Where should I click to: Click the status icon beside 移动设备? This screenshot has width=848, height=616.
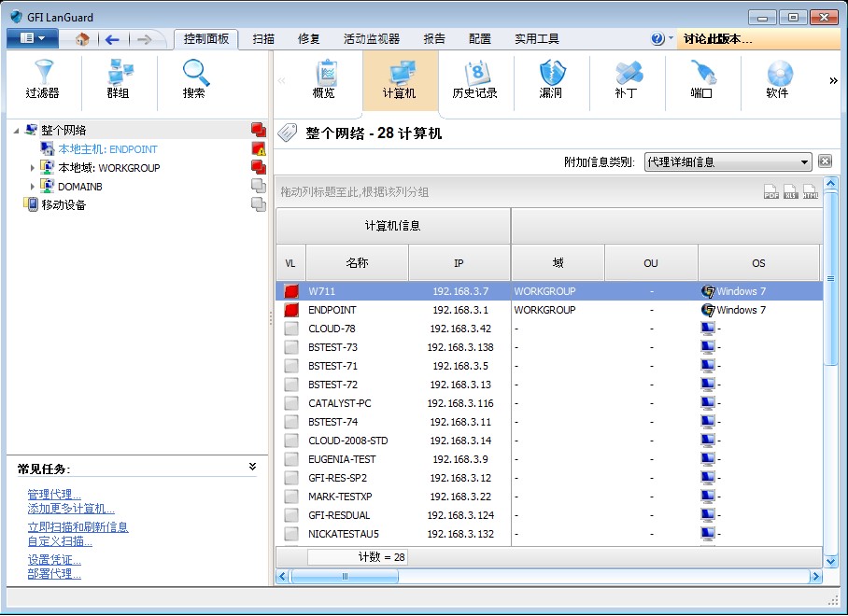click(x=259, y=204)
